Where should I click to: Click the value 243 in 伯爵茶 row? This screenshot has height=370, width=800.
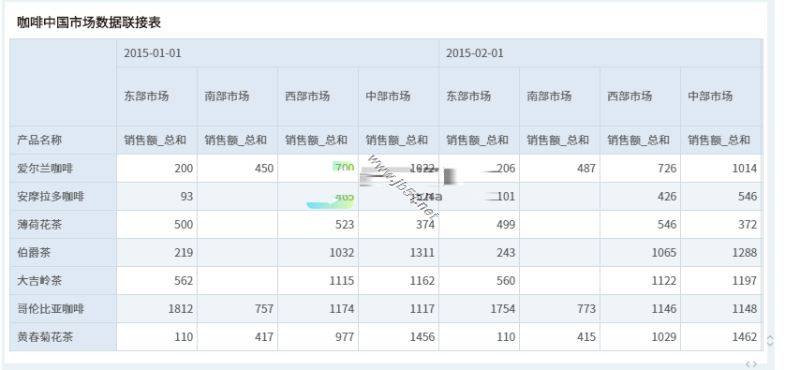point(506,253)
